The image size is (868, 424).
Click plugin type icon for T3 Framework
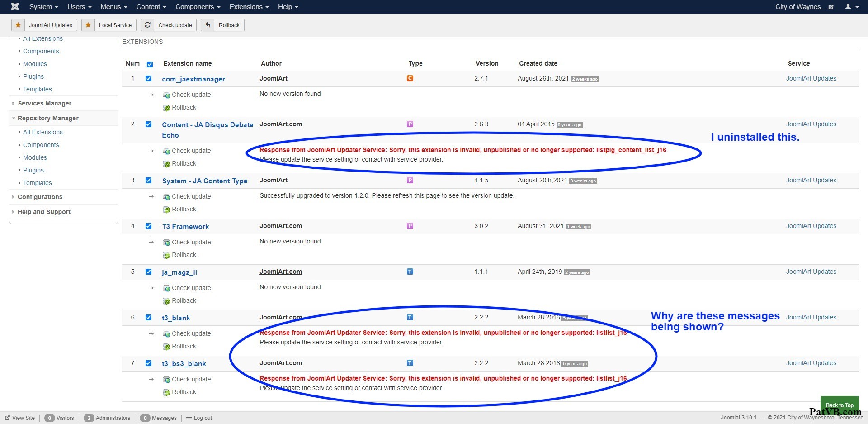tap(410, 226)
